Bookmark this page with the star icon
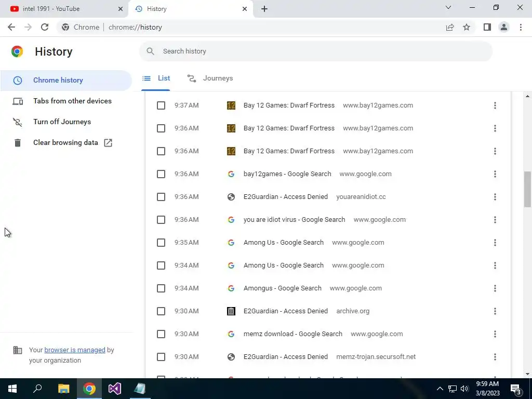532x399 pixels. tap(467, 27)
